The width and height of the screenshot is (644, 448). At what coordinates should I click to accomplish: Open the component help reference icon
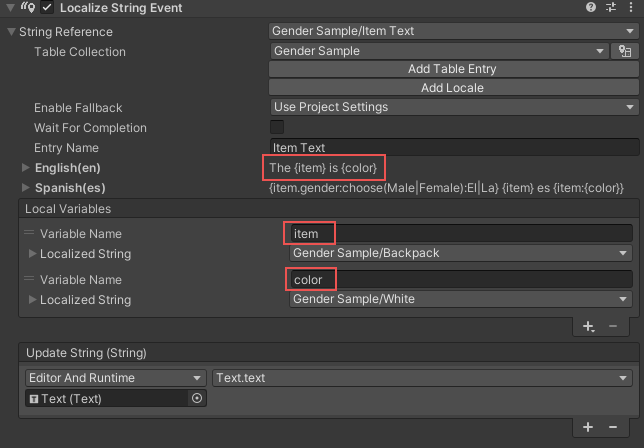click(591, 9)
